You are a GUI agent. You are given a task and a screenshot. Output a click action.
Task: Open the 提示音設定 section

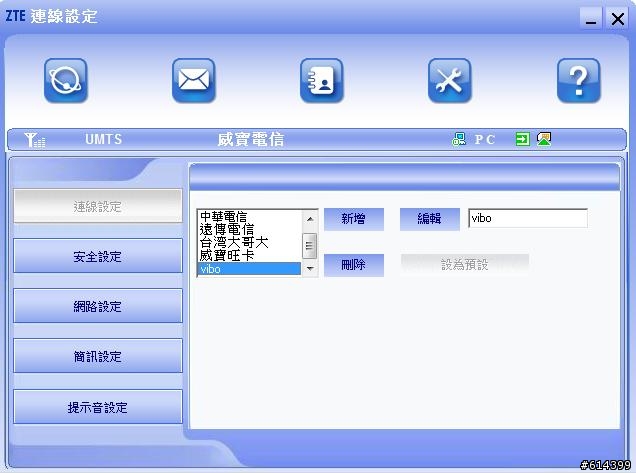(98, 407)
